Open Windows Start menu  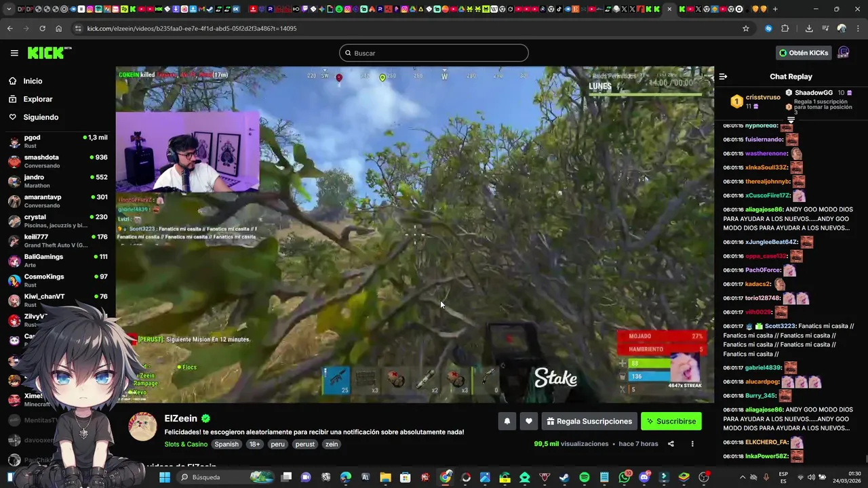pos(164,477)
